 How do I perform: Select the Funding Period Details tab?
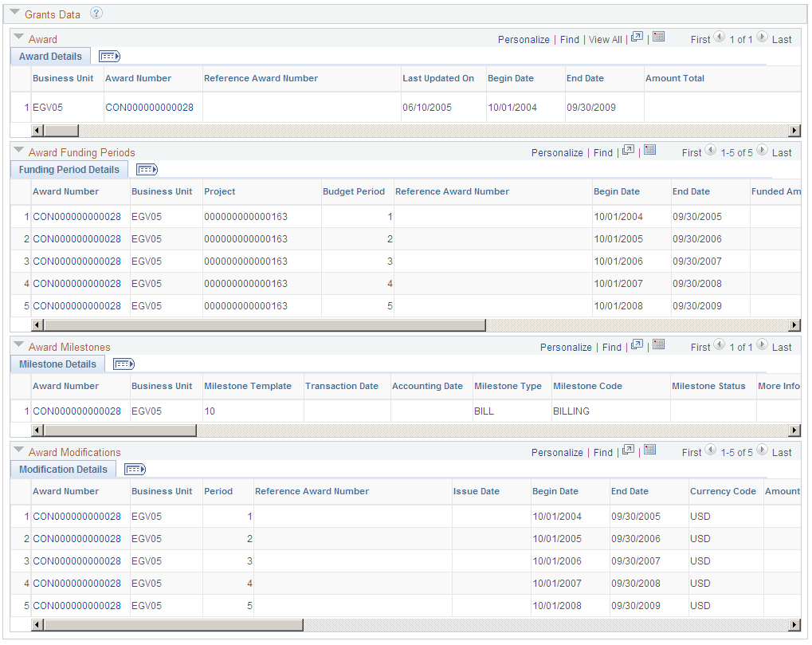pyautogui.click(x=69, y=169)
